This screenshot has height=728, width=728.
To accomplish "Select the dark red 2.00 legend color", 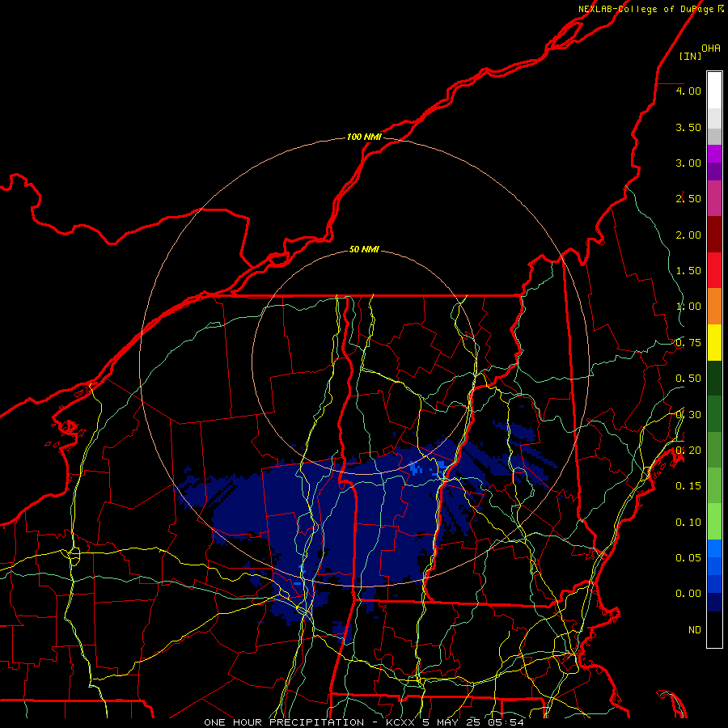I will click(x=714, y=235).
